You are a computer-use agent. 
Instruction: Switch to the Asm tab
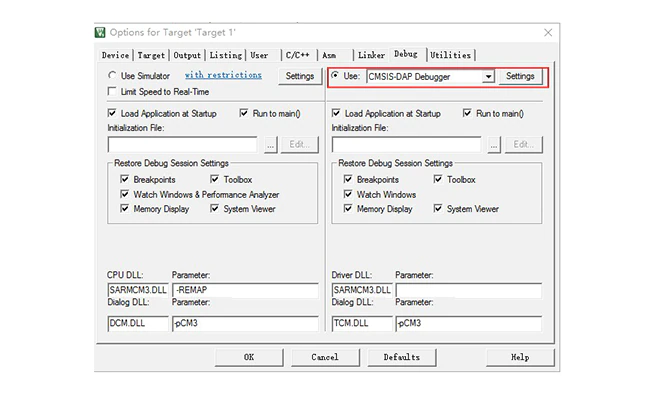(x=329, y=55)
